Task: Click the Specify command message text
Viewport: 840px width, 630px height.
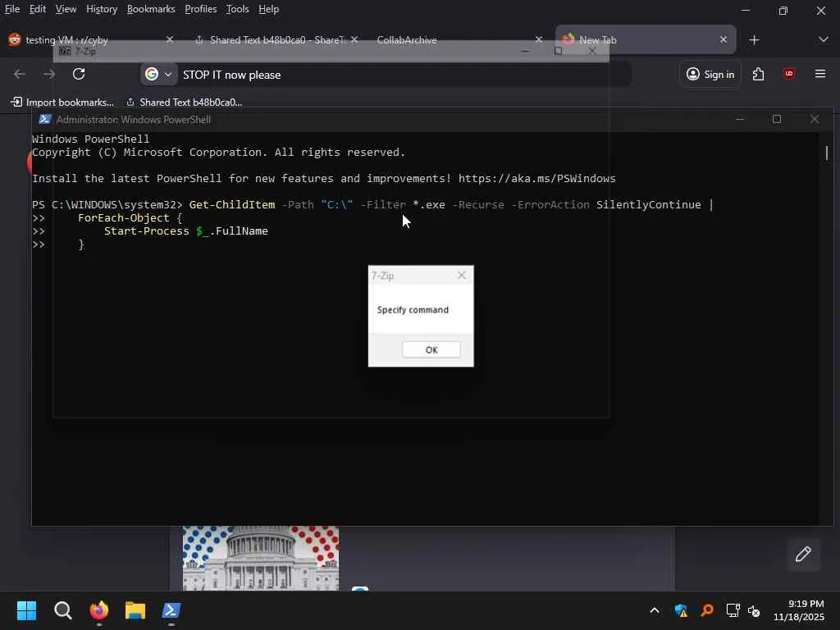Action: coord(413,309)
